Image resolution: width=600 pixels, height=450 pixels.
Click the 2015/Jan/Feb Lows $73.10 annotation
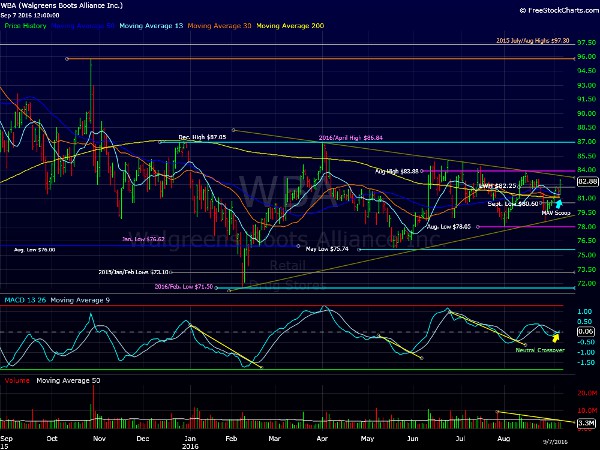(134, 272)
